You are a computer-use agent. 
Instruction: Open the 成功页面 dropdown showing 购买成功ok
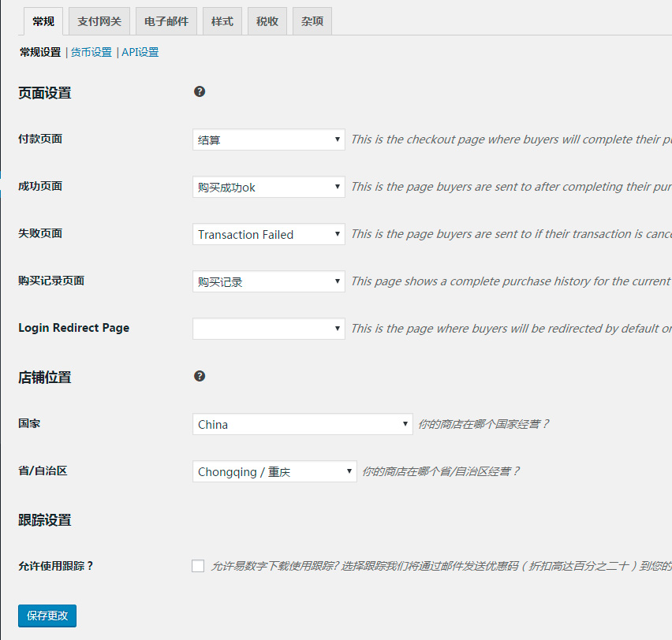[x=269, y=187]
